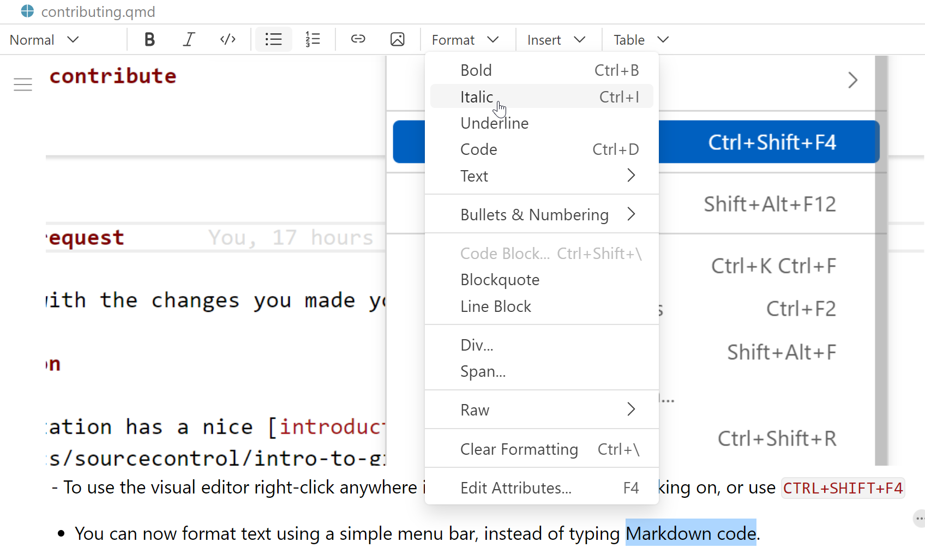Insert an image using the image icon

pos(397,40)
